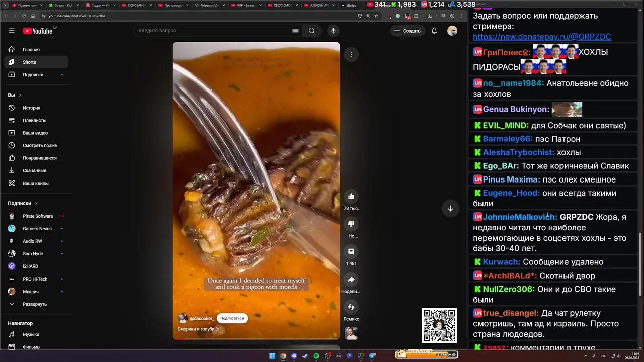Open the PRO Hi-Tech channel

(36, 279)
